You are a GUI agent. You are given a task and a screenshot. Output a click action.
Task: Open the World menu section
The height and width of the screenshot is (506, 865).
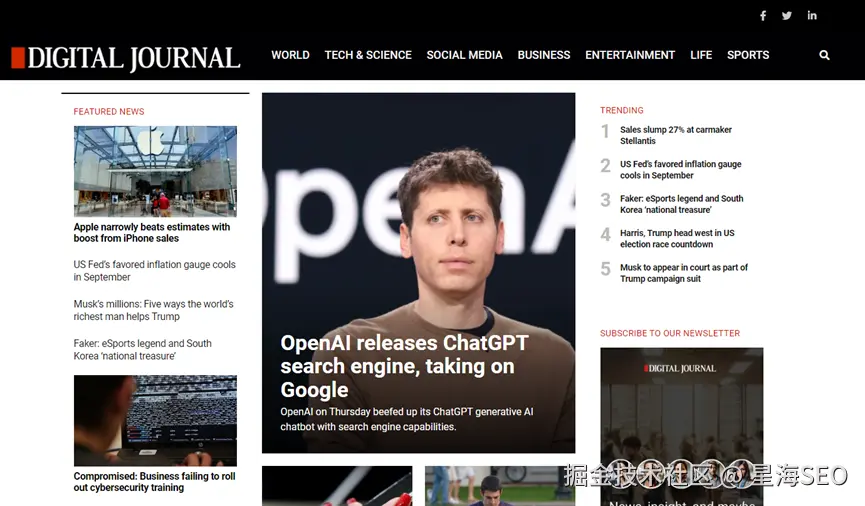coord(290,55)
